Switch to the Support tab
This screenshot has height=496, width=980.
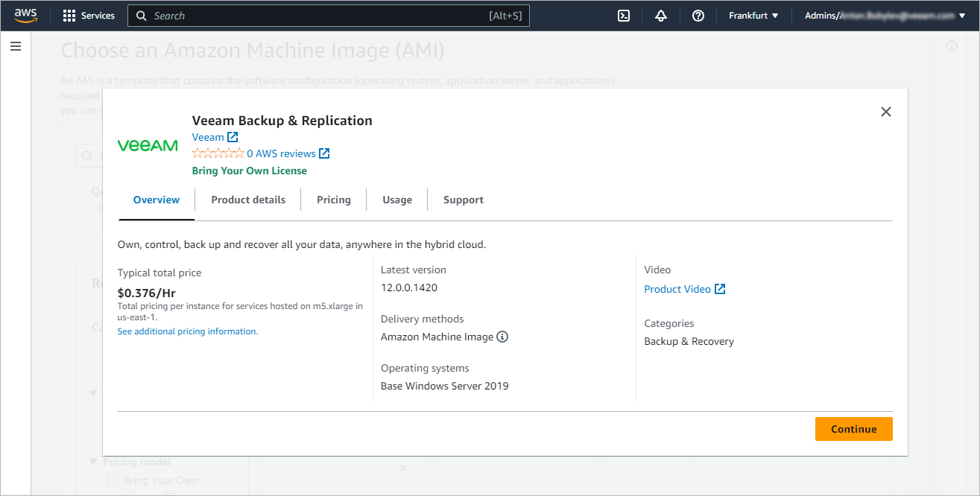coord(464,200)
